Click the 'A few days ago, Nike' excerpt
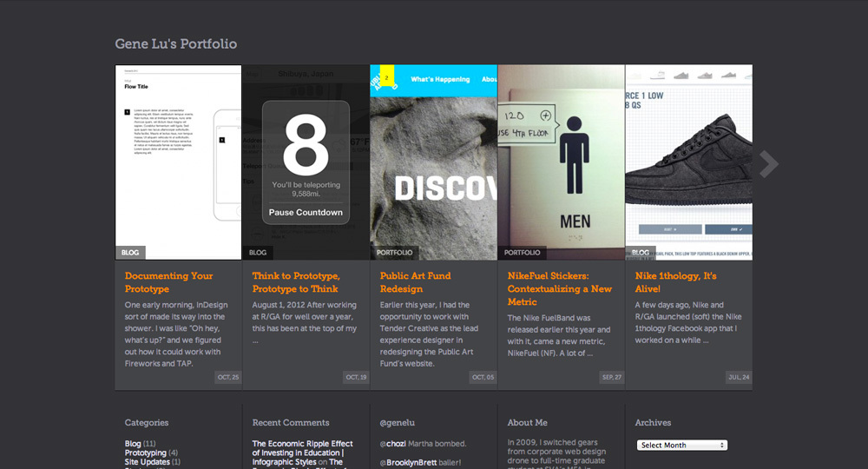868x469 pixels. tap(688, 322)
